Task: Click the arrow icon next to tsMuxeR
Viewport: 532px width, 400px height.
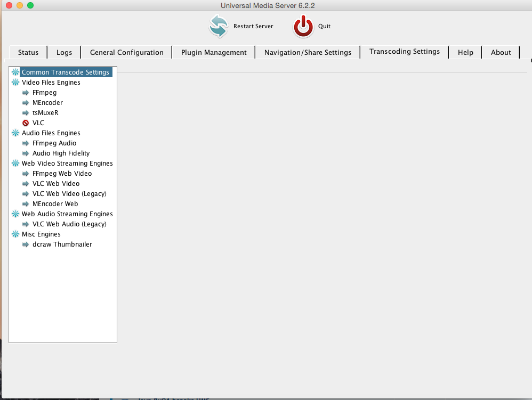Action: click(x=26, y=113)
